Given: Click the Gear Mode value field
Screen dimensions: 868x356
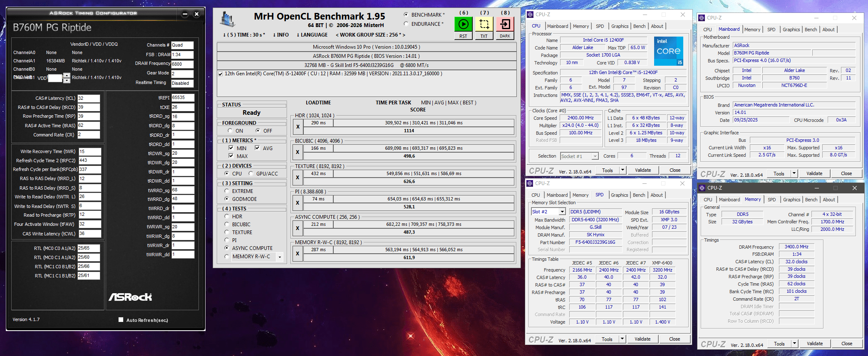Looking at the screenshot, I should click(182, 74).
